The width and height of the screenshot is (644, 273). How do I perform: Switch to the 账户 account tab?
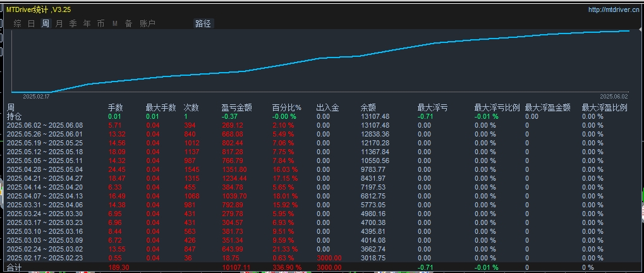tap(147, 23)
